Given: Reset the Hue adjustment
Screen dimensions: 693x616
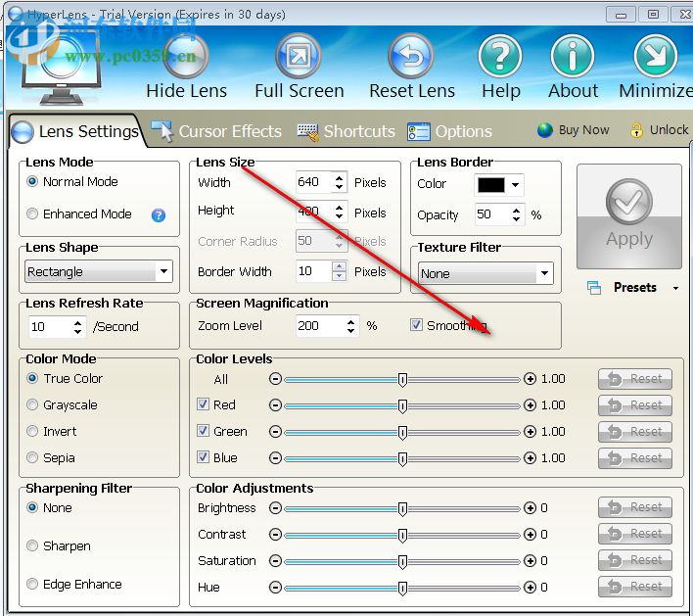Looking at the screenshot, I should [634, 587].
